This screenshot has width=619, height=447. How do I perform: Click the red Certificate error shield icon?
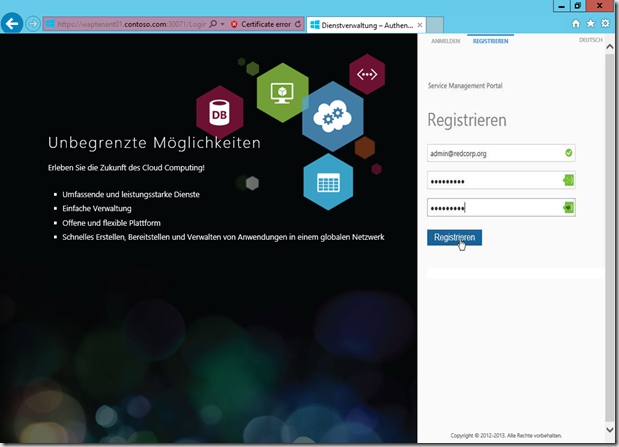click(234, 24)
